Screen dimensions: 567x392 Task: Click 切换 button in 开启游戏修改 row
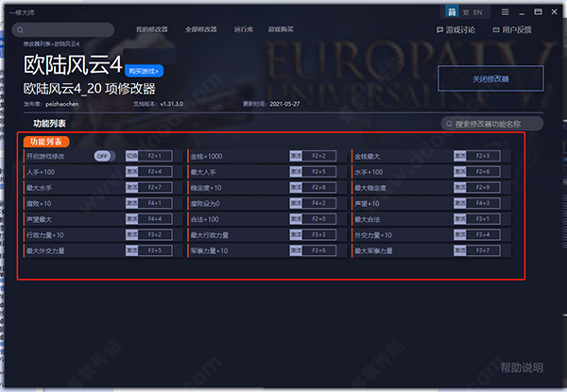pyautogui.click(x=131, y=156)
